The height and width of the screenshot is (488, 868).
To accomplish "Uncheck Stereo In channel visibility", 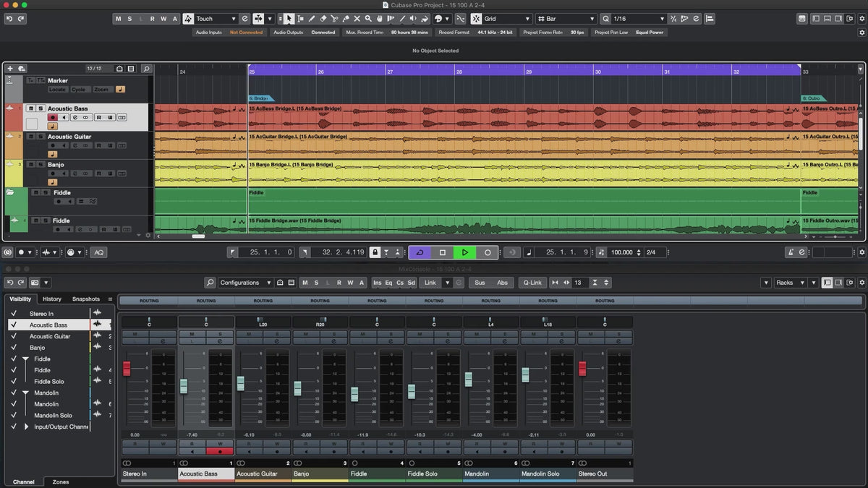I will [x=13, y=314].
